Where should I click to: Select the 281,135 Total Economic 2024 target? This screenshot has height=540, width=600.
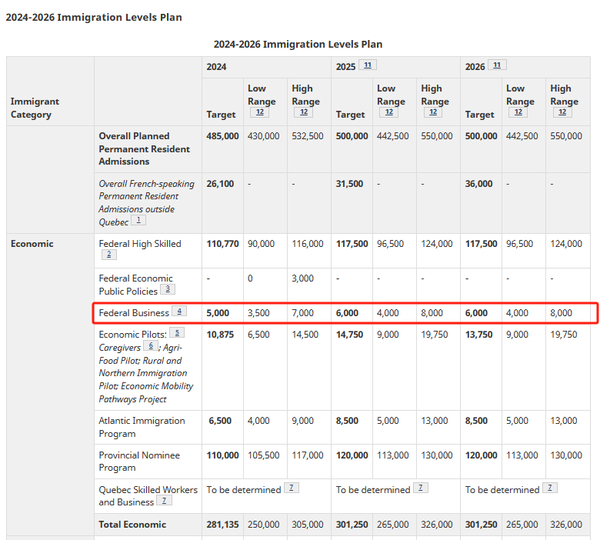222,524
